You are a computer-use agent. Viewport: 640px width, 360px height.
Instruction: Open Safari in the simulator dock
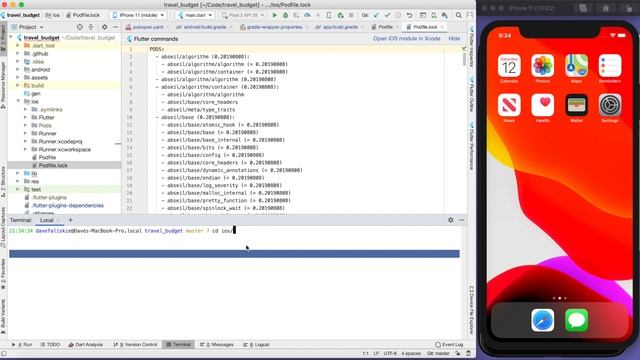543,320
